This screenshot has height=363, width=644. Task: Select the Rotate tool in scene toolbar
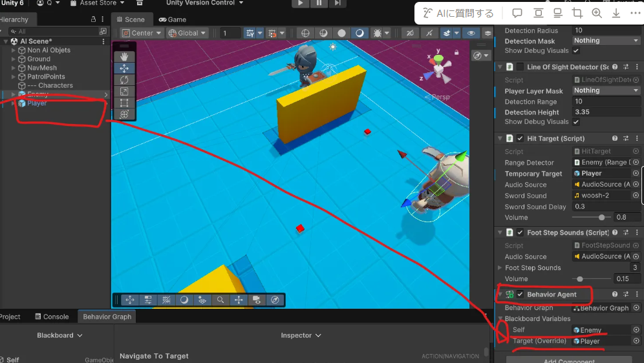pos(125,80)
